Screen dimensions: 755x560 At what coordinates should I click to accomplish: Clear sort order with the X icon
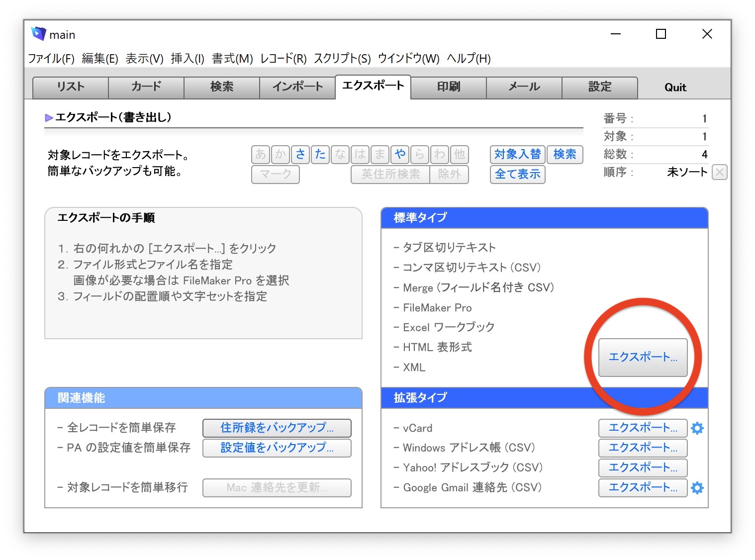pos(719,172)
